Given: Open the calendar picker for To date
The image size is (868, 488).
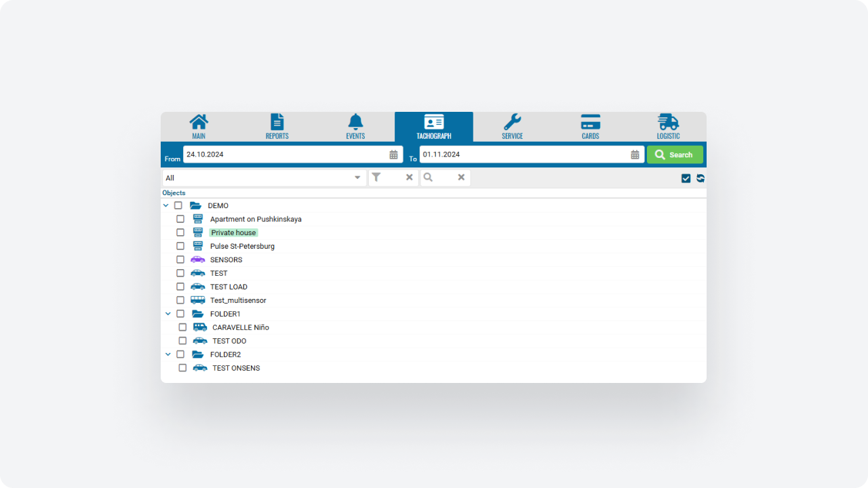Looking at the screenshot, I should coord(635,155).
